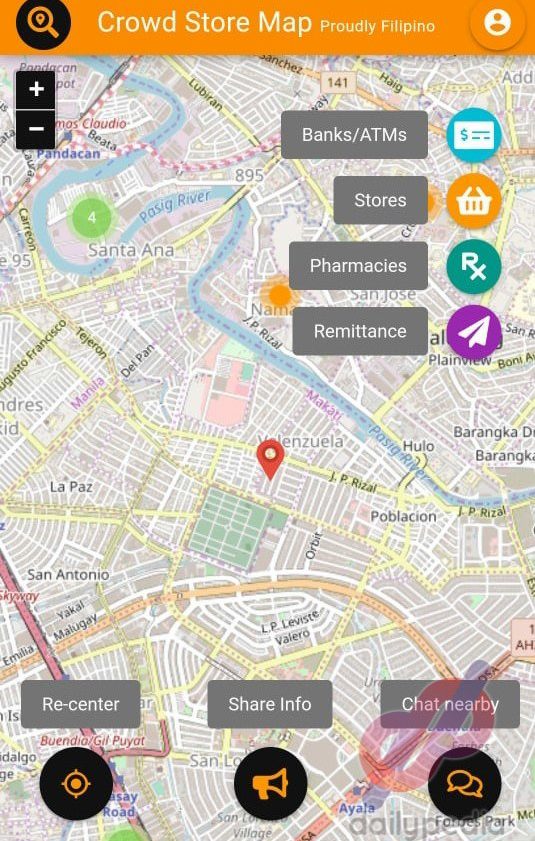Zoom out with the minus button
Viewport: 535px width, 841px height.
tap(36, 129)
